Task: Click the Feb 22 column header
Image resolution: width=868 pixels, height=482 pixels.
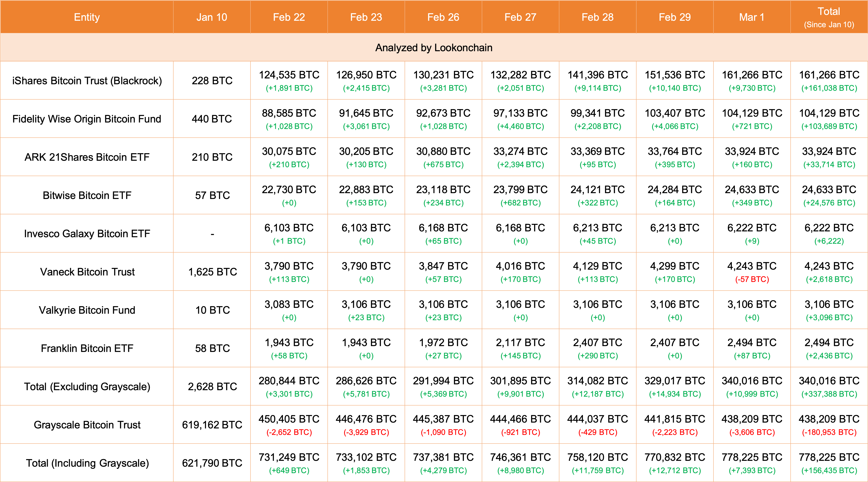Action: (289, 17)
